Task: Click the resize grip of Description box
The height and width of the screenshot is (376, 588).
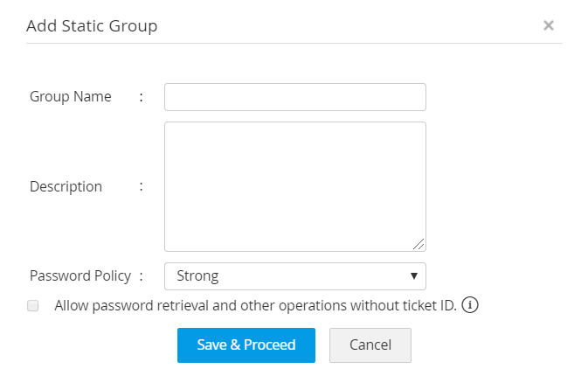Action: [419, 245]
